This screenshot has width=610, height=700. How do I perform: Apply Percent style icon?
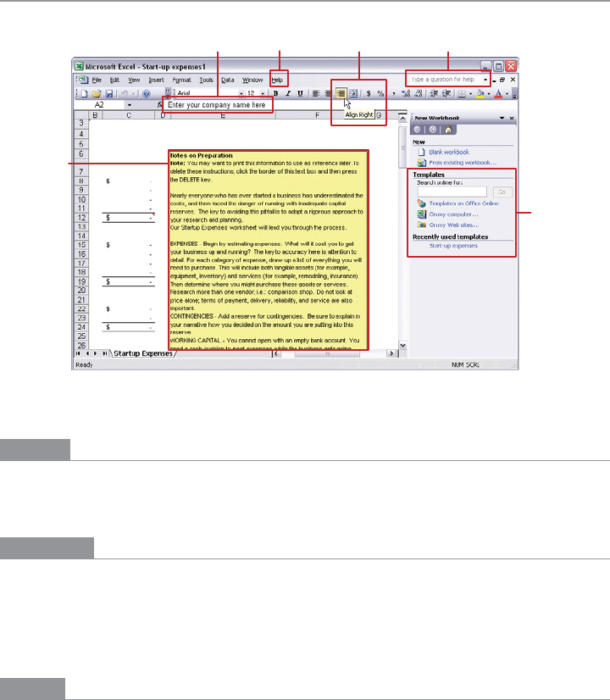[380, 93]
